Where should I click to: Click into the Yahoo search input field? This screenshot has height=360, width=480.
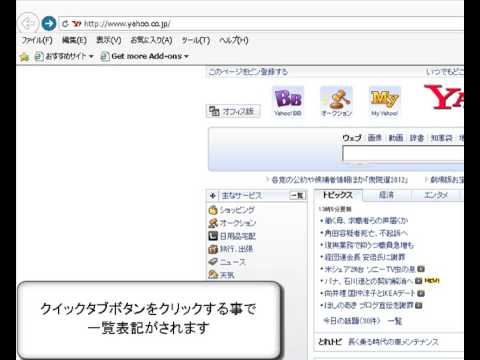[403, 154]
